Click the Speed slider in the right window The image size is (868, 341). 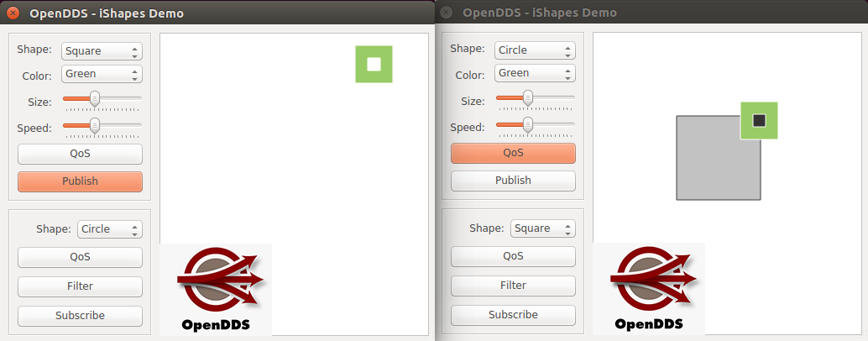(x=535, y=125)
